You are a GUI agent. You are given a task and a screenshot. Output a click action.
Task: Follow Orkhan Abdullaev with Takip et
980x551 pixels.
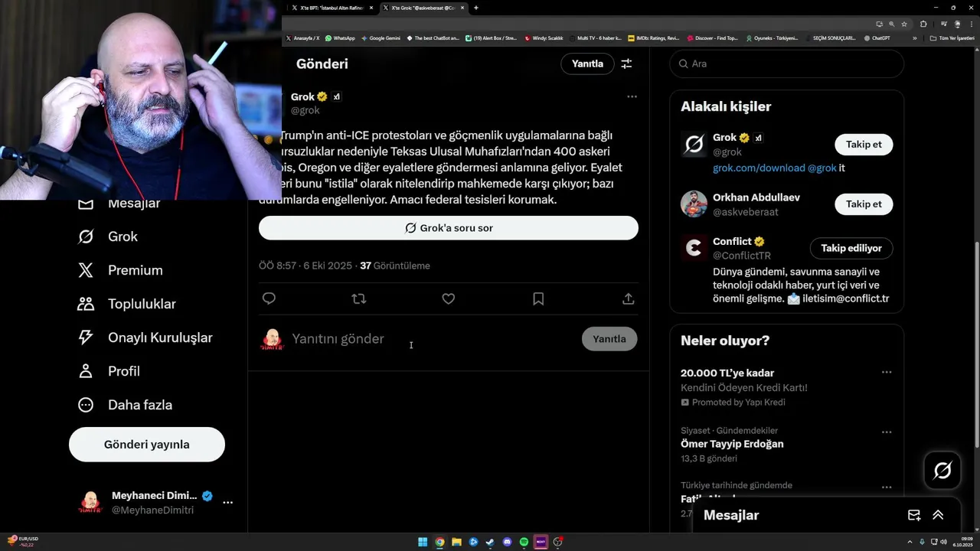(x=864, y=204)
